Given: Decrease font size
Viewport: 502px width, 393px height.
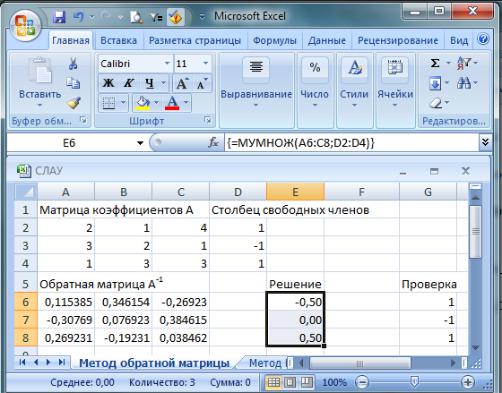Looking at the screenshot, I should coord(202,83).
